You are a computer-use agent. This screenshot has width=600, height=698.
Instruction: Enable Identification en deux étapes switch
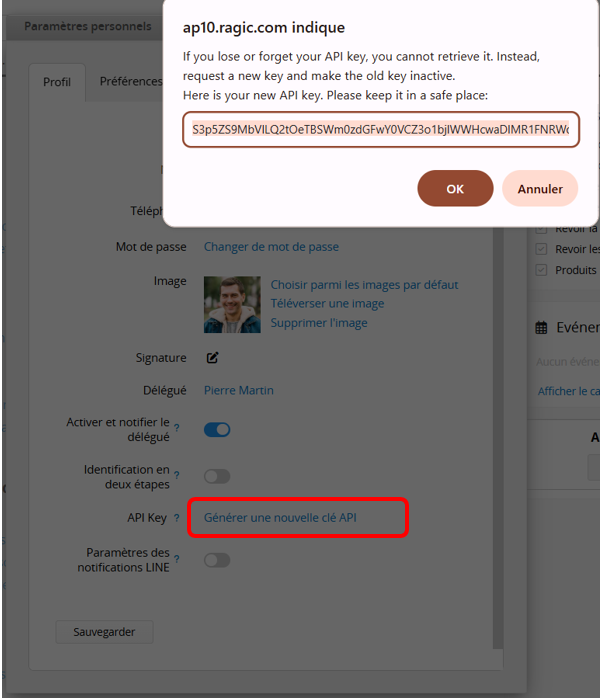click(217, 476)
